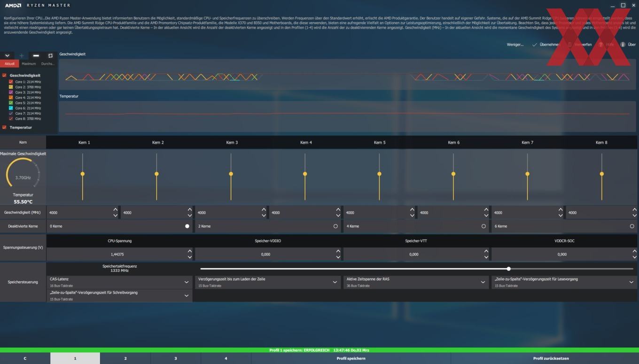Increase Kern 8 speed with up arrow
Screen dimensions: 639x364
(x=634, y=209)
